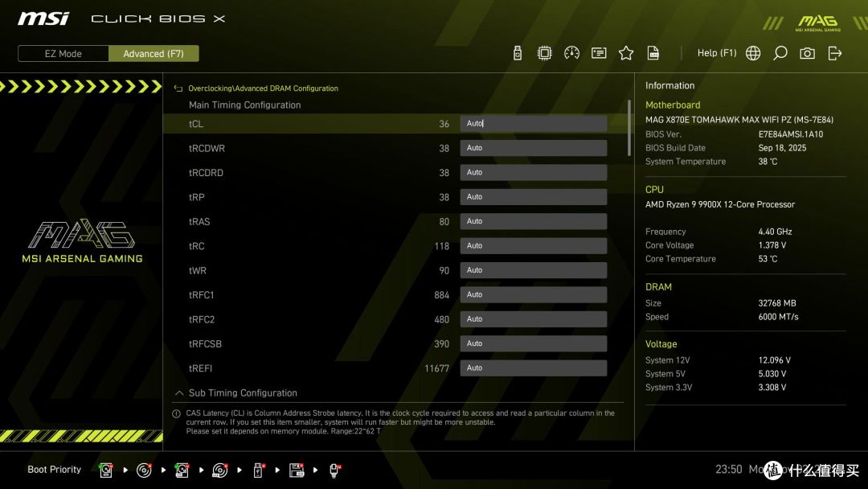Click Main Timing Configuration heading
This screenshot has width=868, height=489.
point(244,105)
